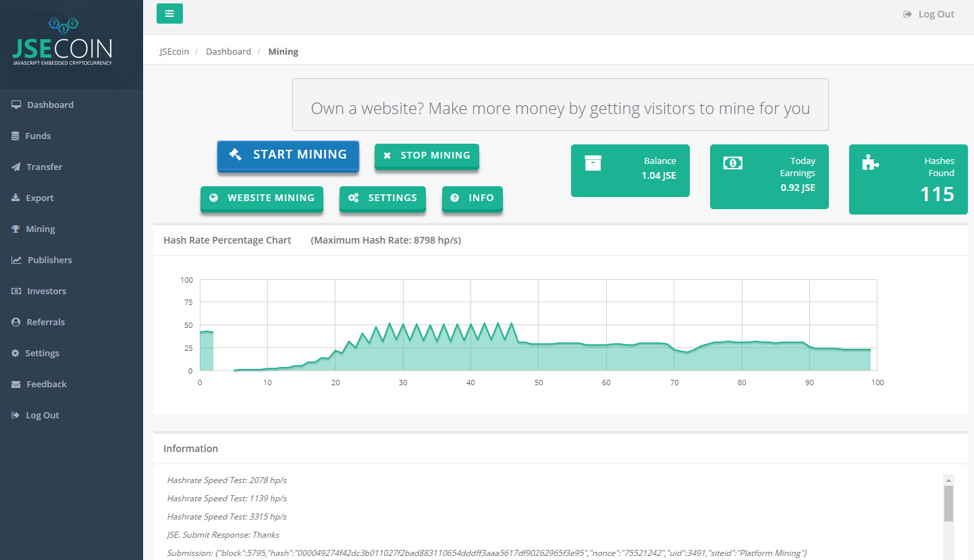Click the globe icon on Website Mining

click(214, 198)
